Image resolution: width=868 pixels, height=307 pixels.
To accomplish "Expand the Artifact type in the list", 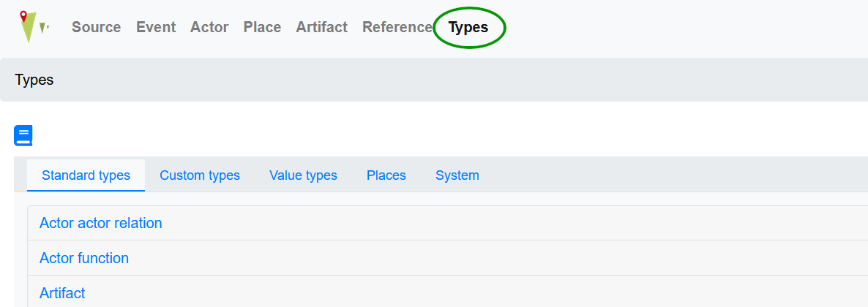I will [x=62, y=293].
